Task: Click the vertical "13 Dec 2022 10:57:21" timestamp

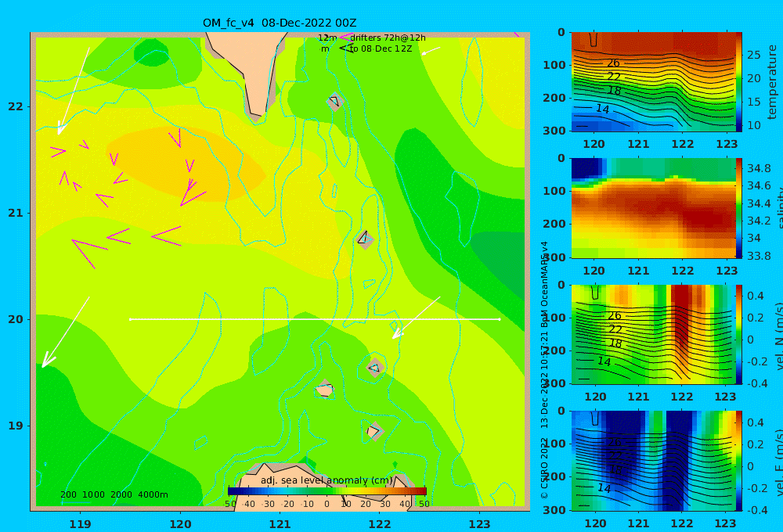Action: point(544,381)
